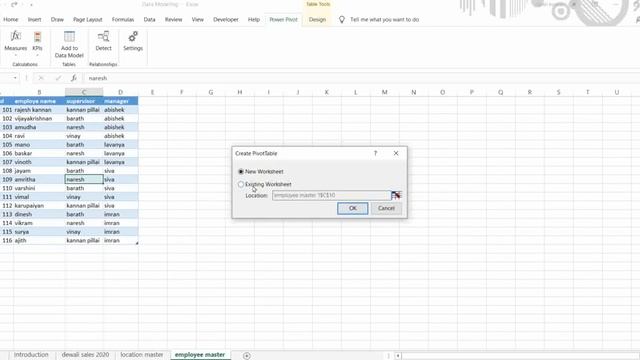
Task: Select the baskar cell
Action: (x=39, y=153)
